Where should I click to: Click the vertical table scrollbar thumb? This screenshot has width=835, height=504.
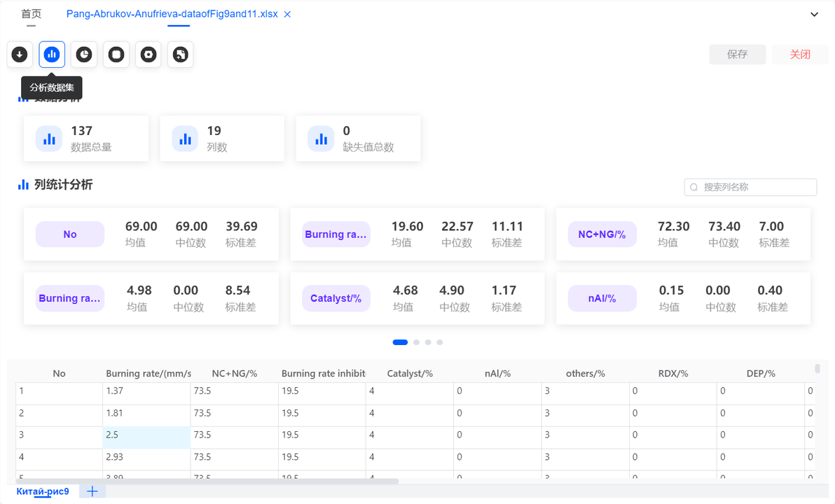817,368
